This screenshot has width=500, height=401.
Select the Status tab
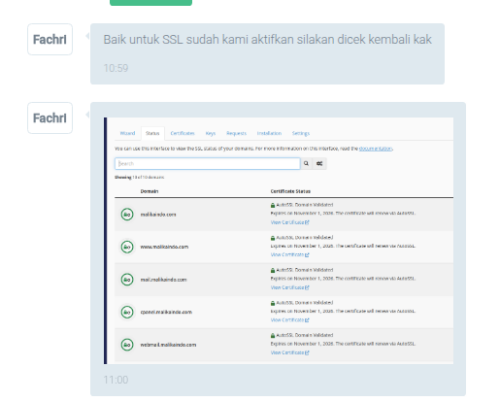(x=153, y=133)
